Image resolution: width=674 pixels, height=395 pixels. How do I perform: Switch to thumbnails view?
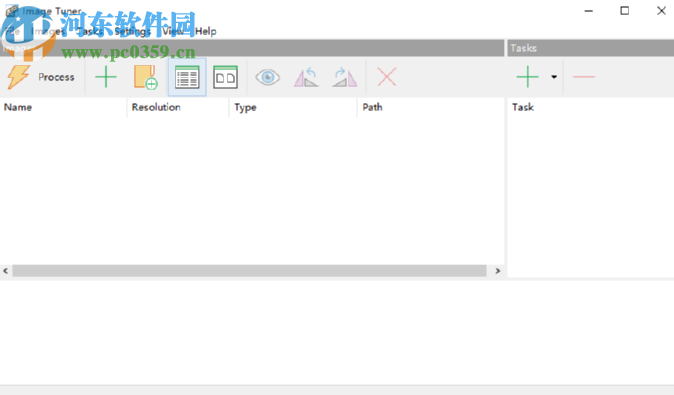tap(225, 77)
